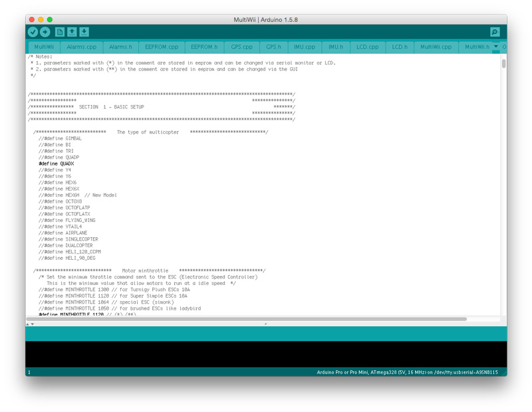This screenshot has height=412, width=532.
Task: Click the line '//#define HEX6H // New Model'
Action: point(77,195)
